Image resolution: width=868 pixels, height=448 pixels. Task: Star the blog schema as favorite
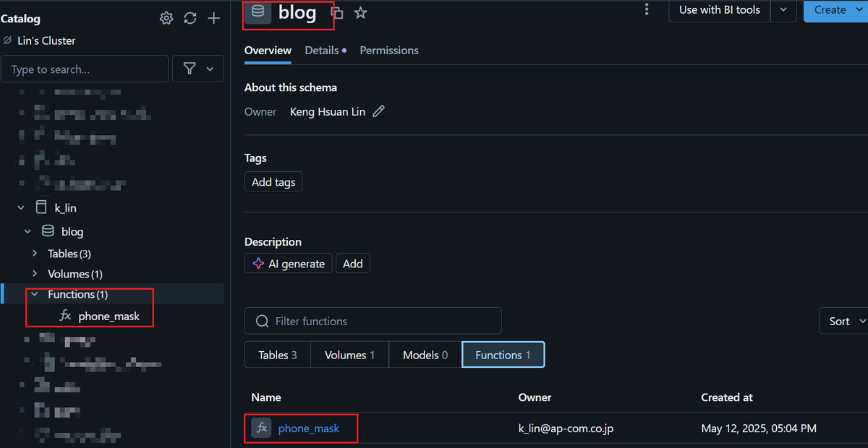point(361,12)
